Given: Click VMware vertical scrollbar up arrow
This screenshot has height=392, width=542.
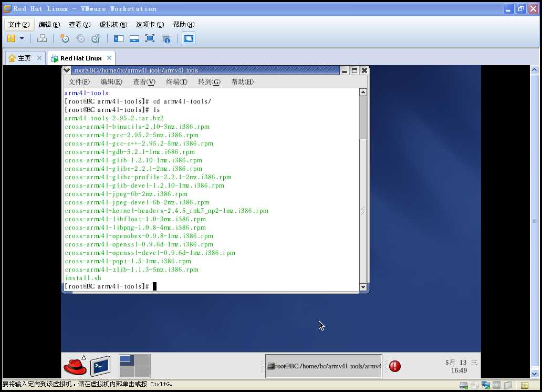Looking at the screenshot, I should point(535,69).
